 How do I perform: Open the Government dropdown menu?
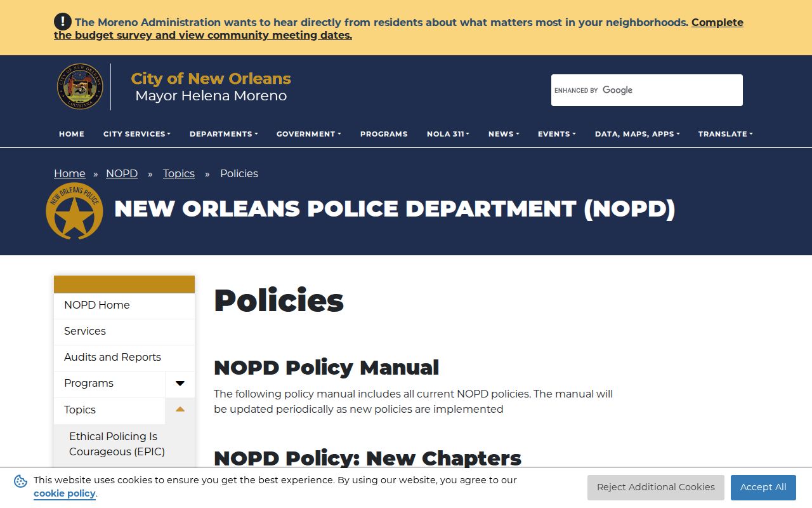click(309, 134)
